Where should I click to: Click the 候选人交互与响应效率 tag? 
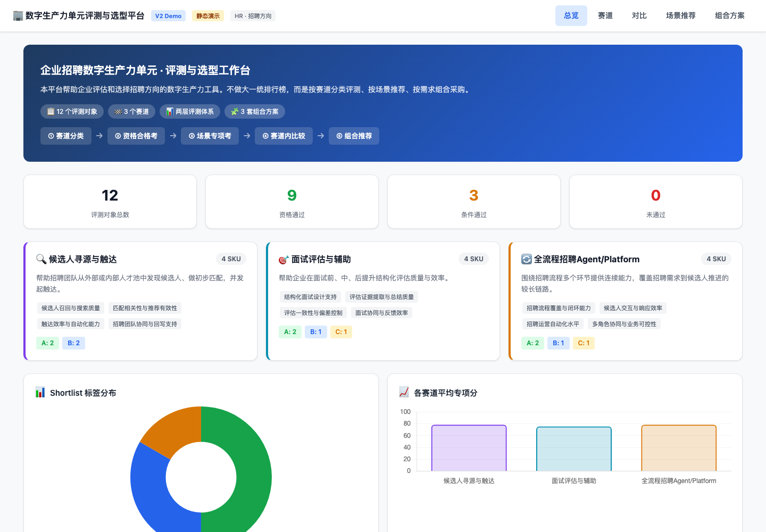pyautogui.click(x=633, y=308)
